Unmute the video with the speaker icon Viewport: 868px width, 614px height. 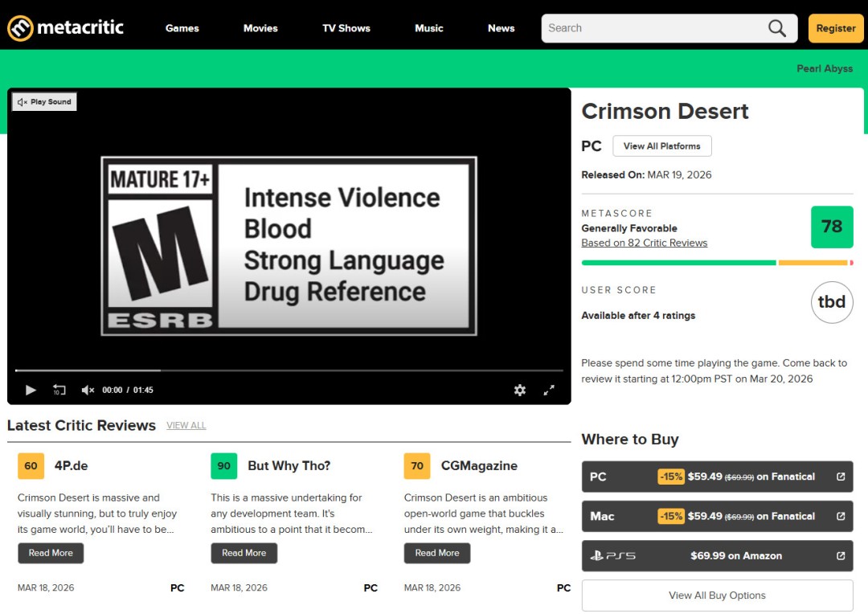pyautogui.click(x=88, y=390)
